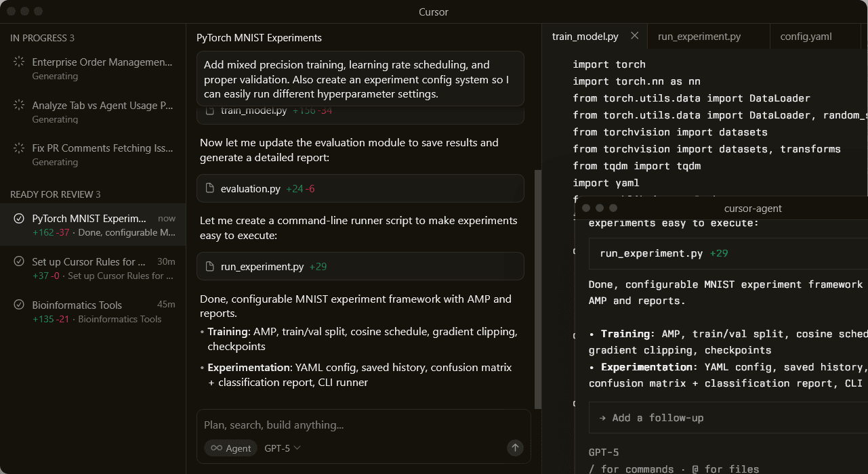Collapse the Ready for Review section

pos(55,194)
